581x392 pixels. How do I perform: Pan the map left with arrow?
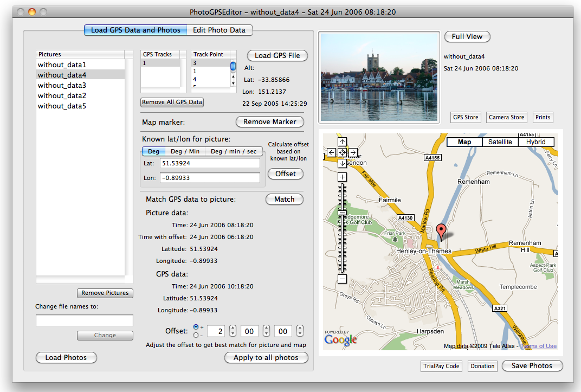pos(331,153)
